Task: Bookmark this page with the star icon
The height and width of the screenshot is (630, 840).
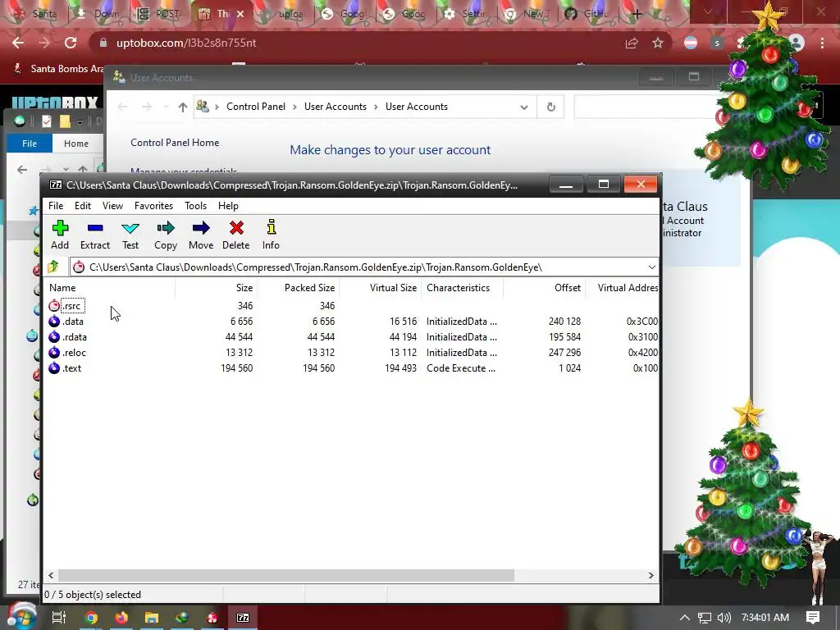Action: (658, 43)
